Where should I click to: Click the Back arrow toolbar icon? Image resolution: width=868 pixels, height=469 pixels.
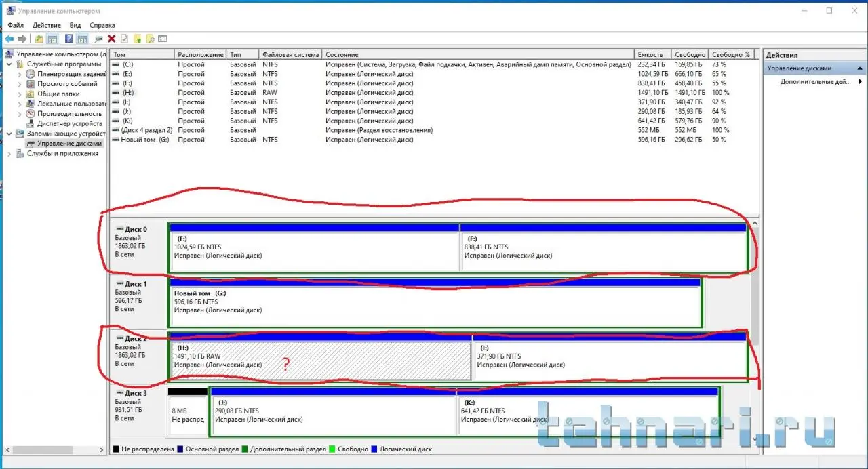click(x=9, y=39)
